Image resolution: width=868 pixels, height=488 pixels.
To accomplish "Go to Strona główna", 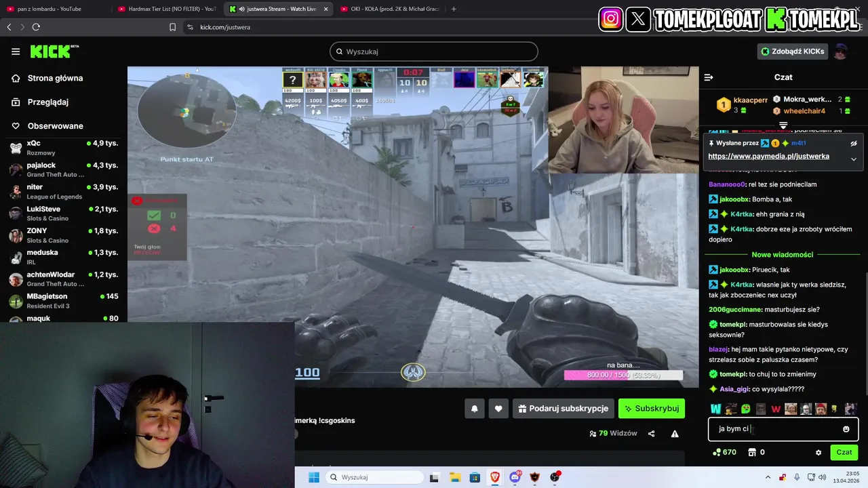I will coord(47,78).
